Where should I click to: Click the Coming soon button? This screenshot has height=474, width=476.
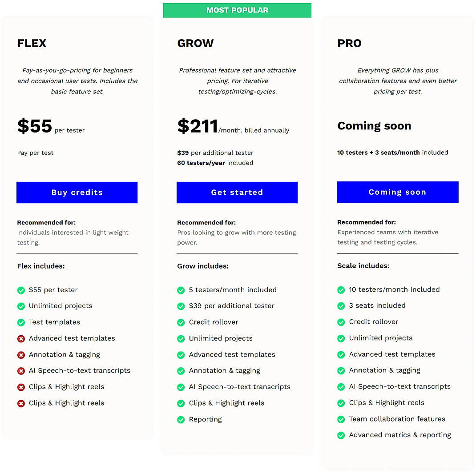pos(397,192)
